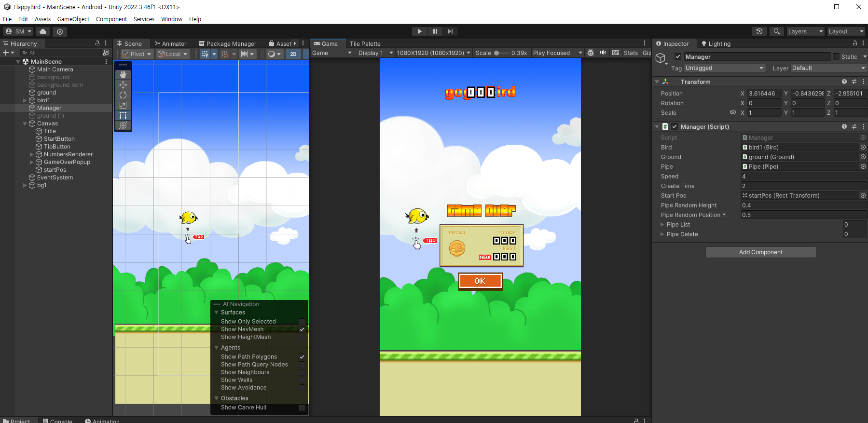The height and width of the screenshot is (423, 868).
Task: Toggle grid visibility icon in Scene toolbar
Action: pos(205,54)
